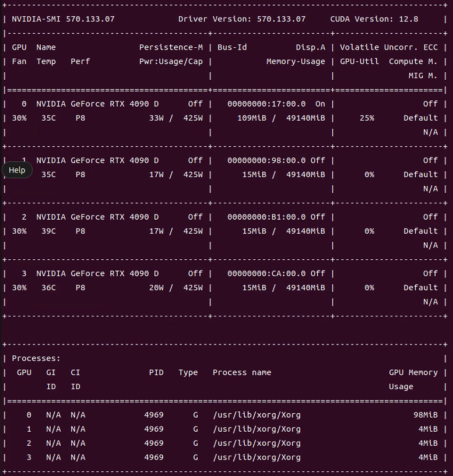Screen dimensions: 453x476
Task: Select /usr/lib/xorg/Xorg path for GPU 0
Action: point(257,415)
